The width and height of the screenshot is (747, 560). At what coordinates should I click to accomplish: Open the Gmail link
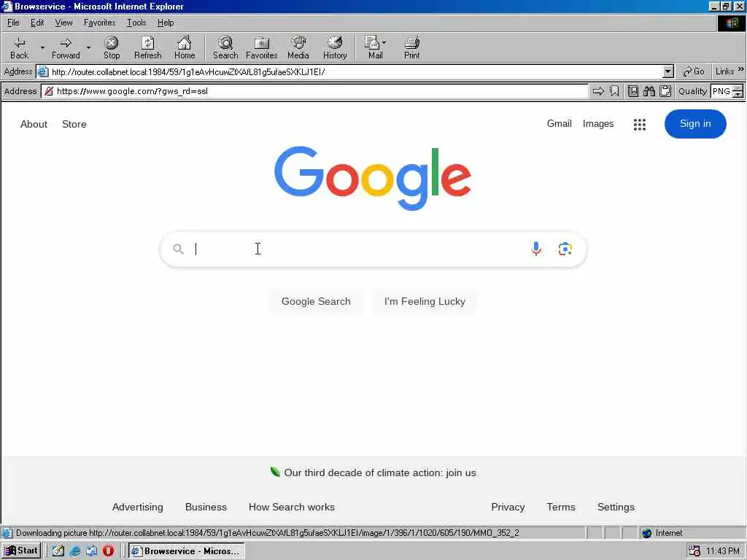pyautogui.click(x=559, y=124)
